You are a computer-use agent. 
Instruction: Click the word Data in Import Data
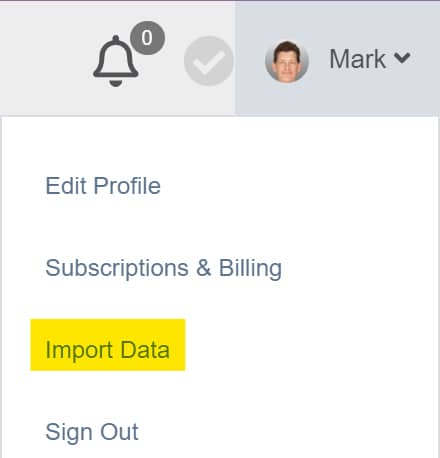tap(145, 350)
